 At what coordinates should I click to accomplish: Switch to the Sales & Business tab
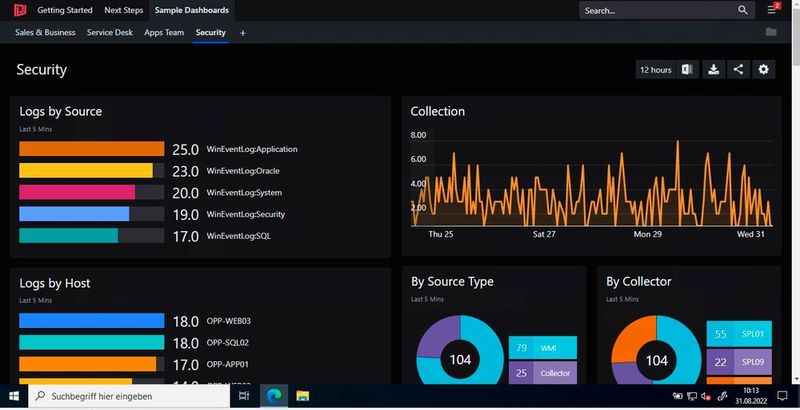click(45, 32)
